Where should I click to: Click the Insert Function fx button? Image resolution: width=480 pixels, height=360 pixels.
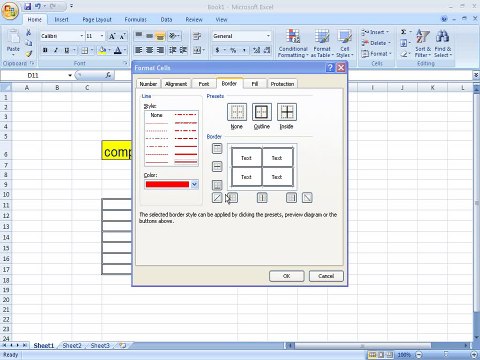[x=108, y=76]
